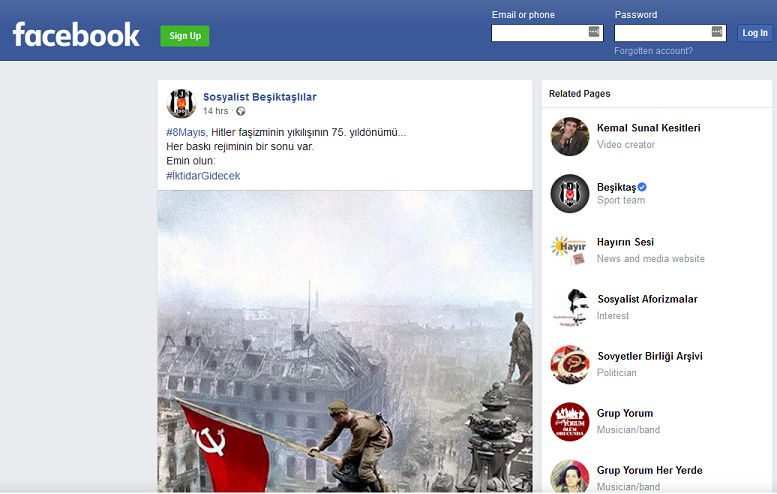
Task: Open the Sosyalist Aforizmalar page
Action: click(647, 299)
